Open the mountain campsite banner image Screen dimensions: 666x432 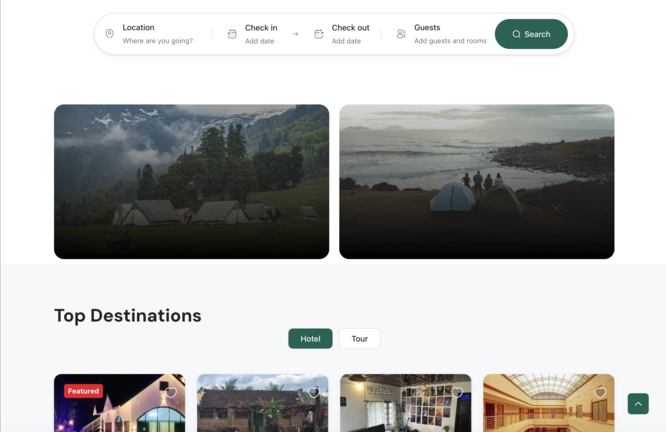click(x=191, y=181)
